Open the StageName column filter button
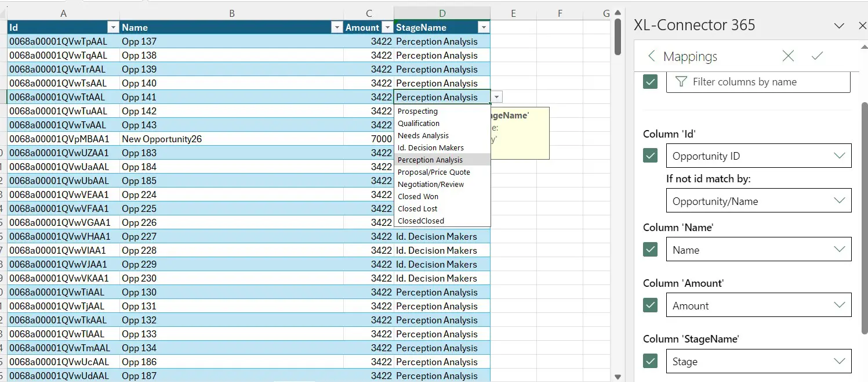The height and width of the screenshot is (382, 868). coord(483,27)
